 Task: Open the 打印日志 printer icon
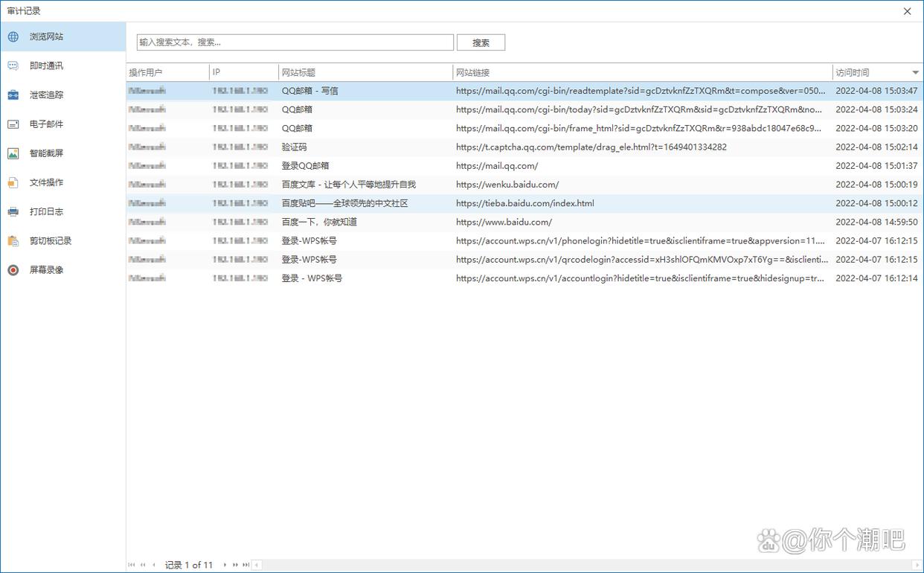coord(13,211)
